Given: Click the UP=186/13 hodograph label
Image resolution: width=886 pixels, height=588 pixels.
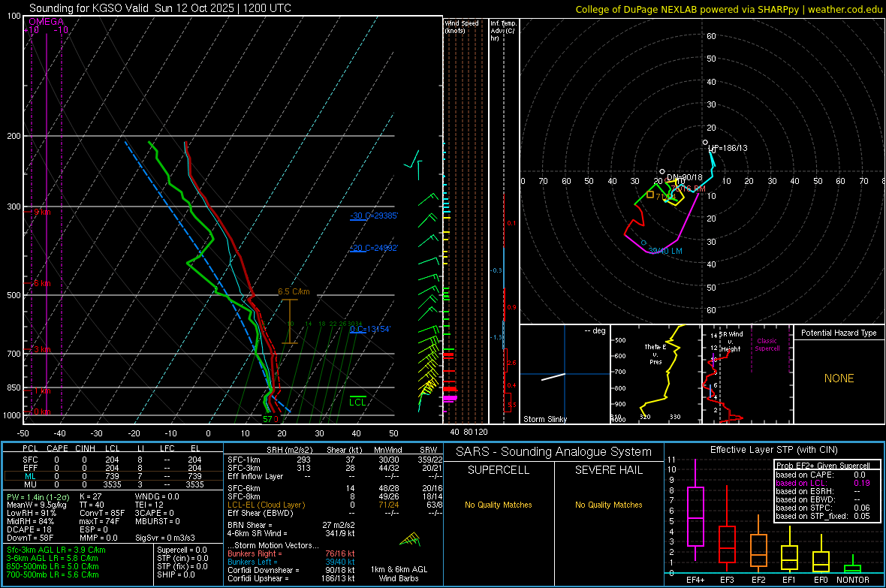Looking at the screenshot, I should tap(728, 148).
